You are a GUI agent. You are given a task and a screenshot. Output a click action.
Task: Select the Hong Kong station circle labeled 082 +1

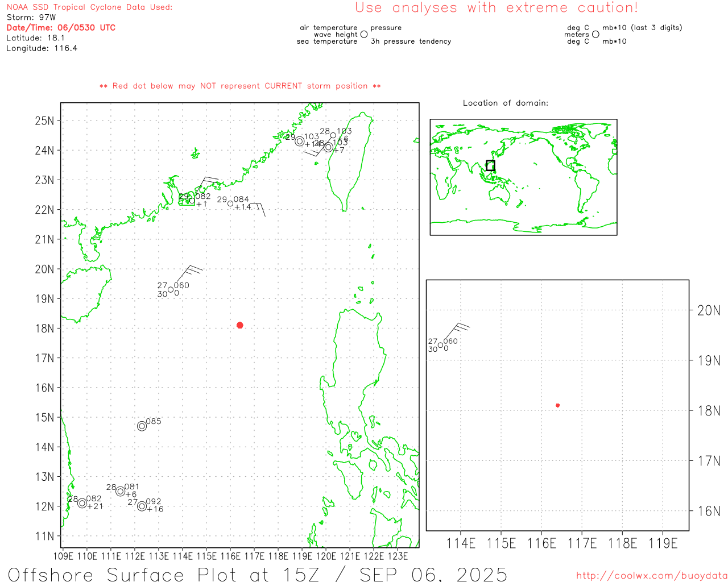tap(192, 200)
